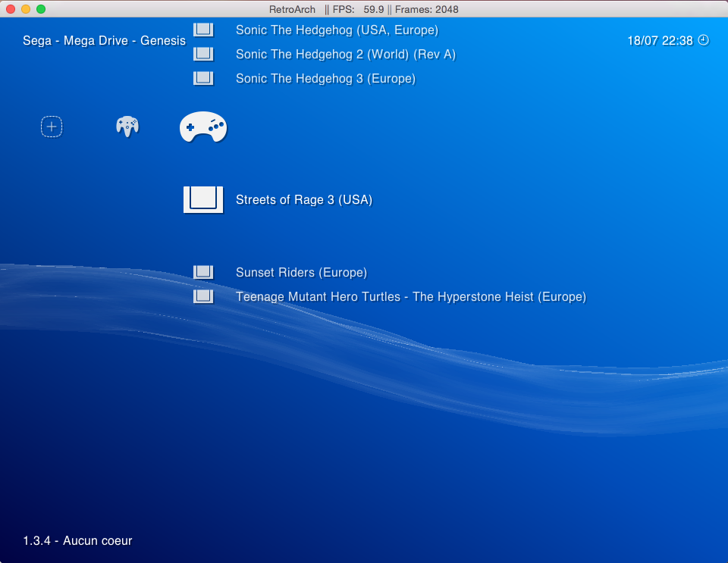Screen dimensions: 728x563
Task: Click the 18/07 22:38 date and time
Action: (660, 41)
